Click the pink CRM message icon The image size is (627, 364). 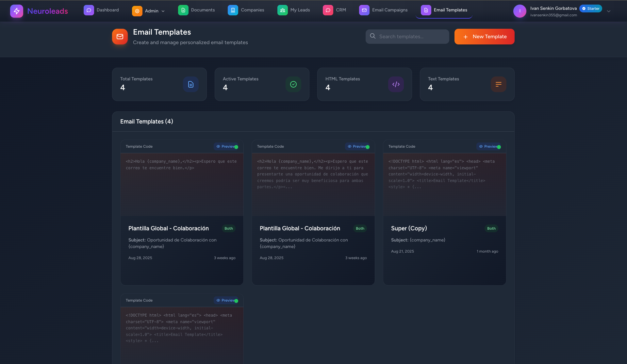point(328,10)
